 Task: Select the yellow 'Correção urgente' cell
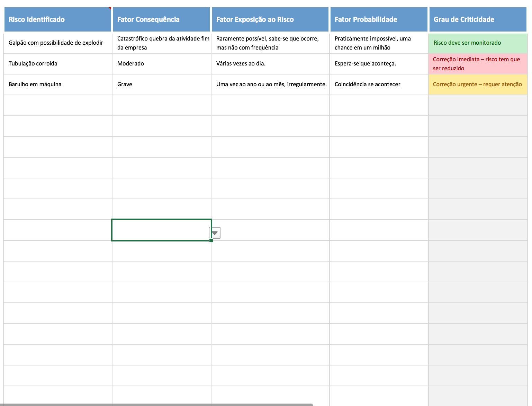(478, 85)
